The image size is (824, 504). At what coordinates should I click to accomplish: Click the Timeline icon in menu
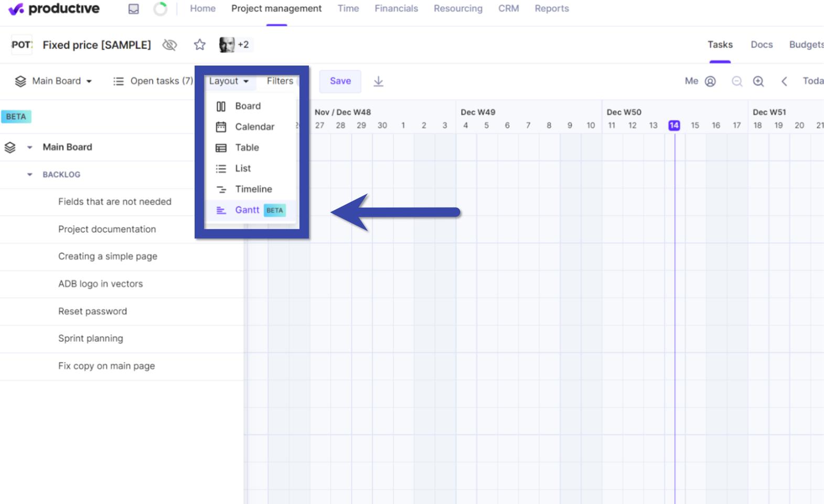click(x=221, y=189)
